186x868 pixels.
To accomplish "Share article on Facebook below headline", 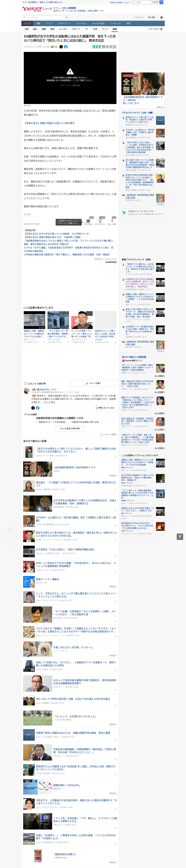I will [x=66, y=47].
